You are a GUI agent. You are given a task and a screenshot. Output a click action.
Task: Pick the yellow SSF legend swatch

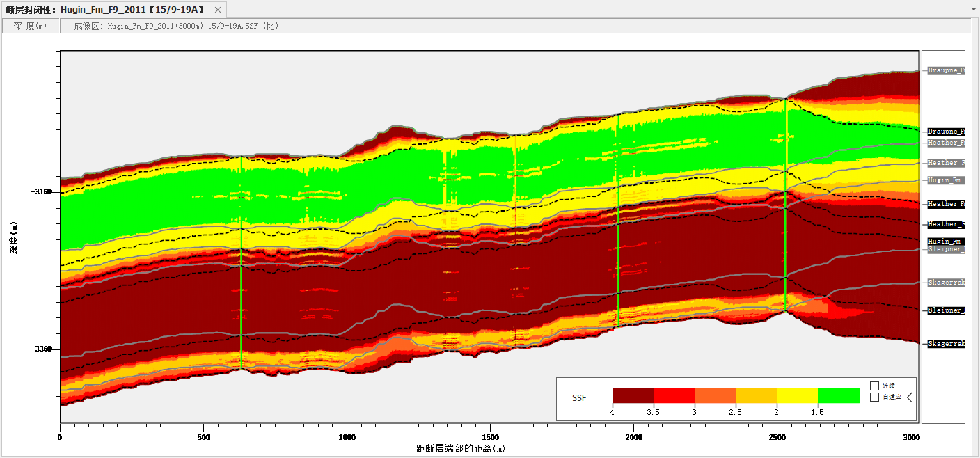(797, 395)
